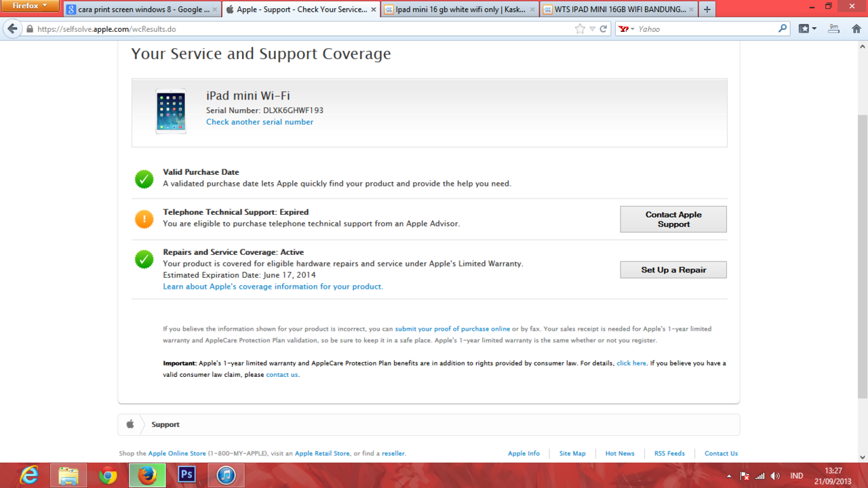Click the Set Up a Repair button
Image resolution: width=868 pixels, height=488 pixels.
point(673,270)
